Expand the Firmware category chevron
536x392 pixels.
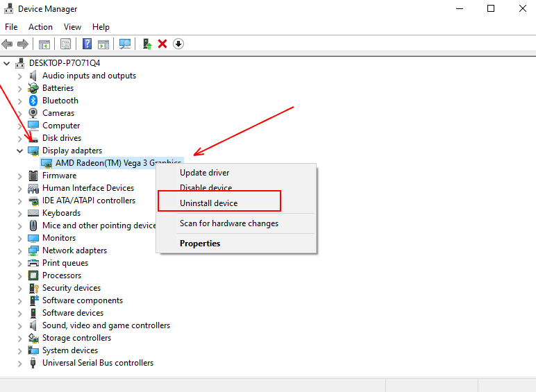tap(20, 176)
